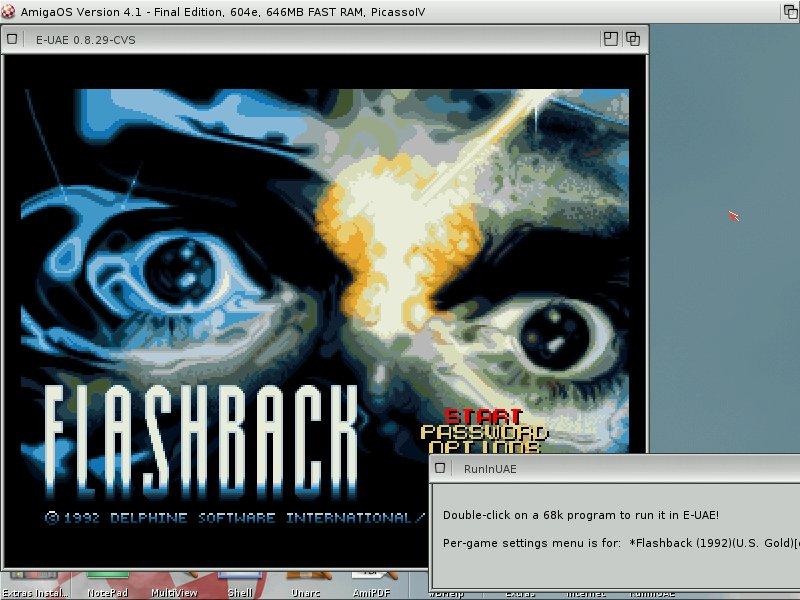Click the Extras Instal... dock icon
Viewport: 800px width, 600px height.
coord(35,586)
